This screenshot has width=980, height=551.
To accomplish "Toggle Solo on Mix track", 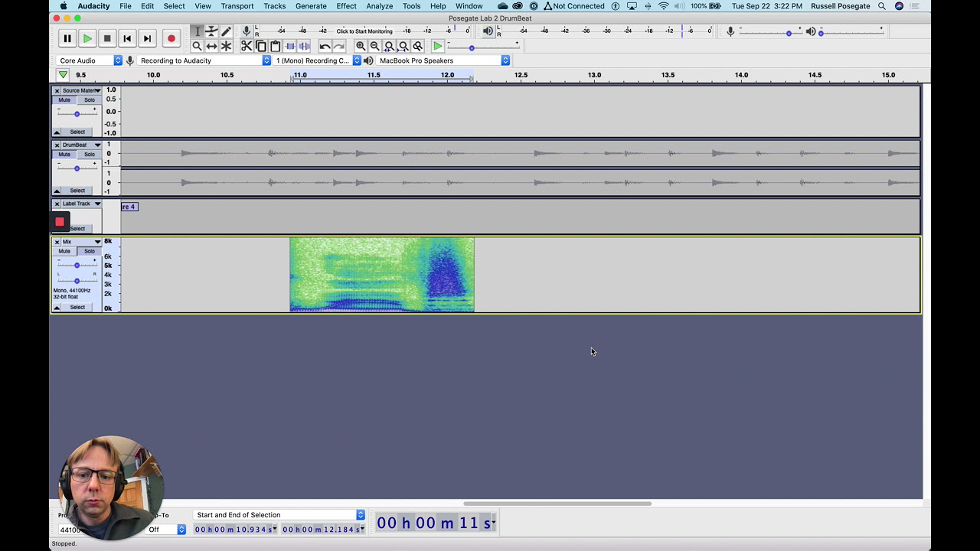I will 90,251.
